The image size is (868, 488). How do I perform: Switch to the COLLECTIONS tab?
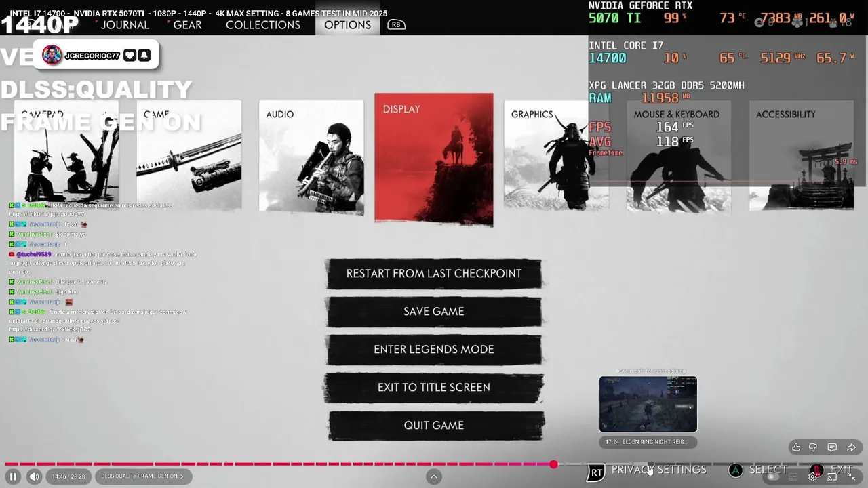tap(263, 25)
